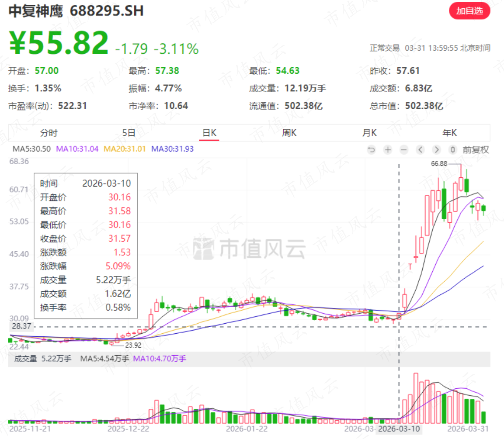
Task: Open the 月K tab
Action: (370, 133)
